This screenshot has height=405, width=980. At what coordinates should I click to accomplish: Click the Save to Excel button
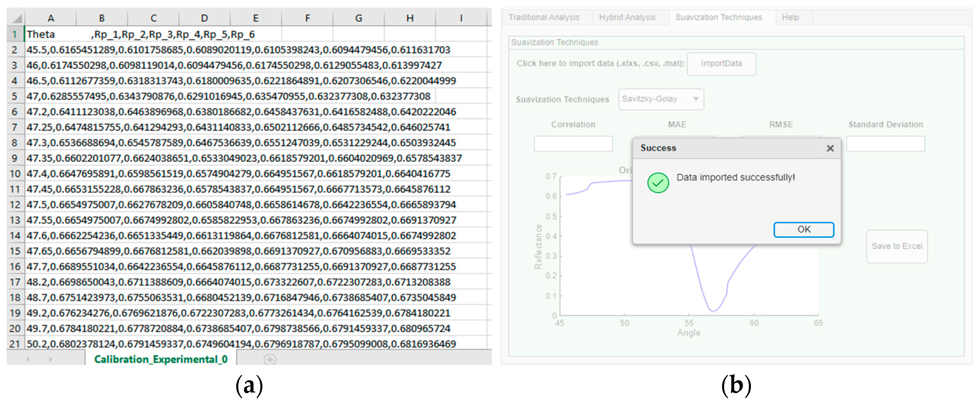point(896,246)
